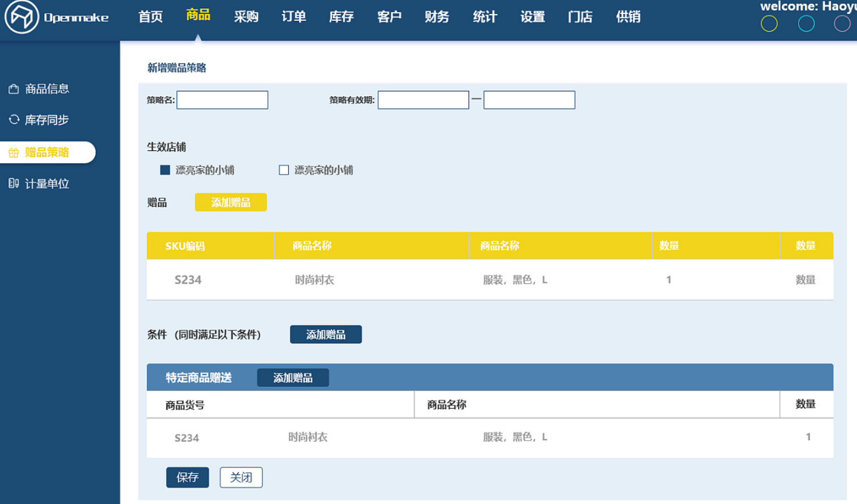This screenshot has height=504, width=857.
Task: Click quantity 1 in the gift table
Action: pos(669,279)
